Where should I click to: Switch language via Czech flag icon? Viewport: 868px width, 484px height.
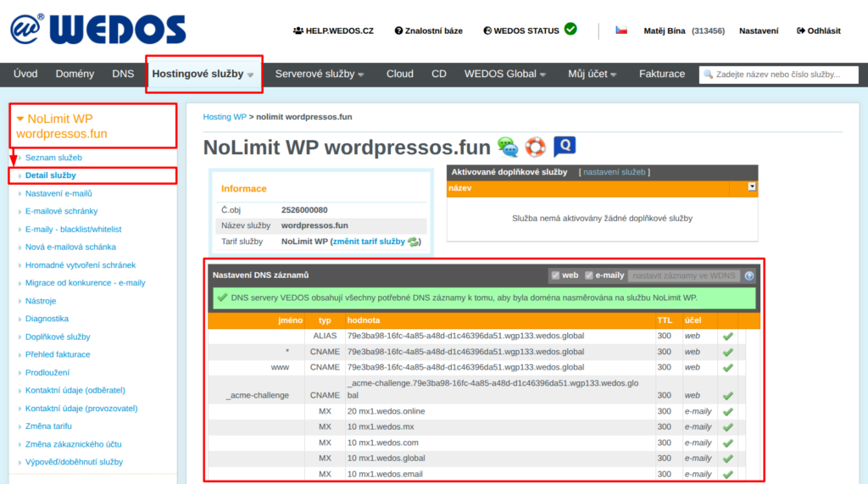[621, 31]
